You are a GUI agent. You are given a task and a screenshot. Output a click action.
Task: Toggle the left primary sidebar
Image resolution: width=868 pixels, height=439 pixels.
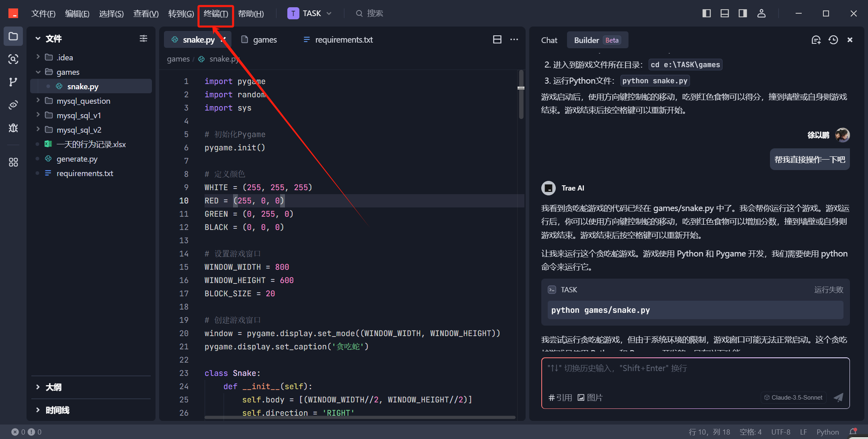pos(706,13)
